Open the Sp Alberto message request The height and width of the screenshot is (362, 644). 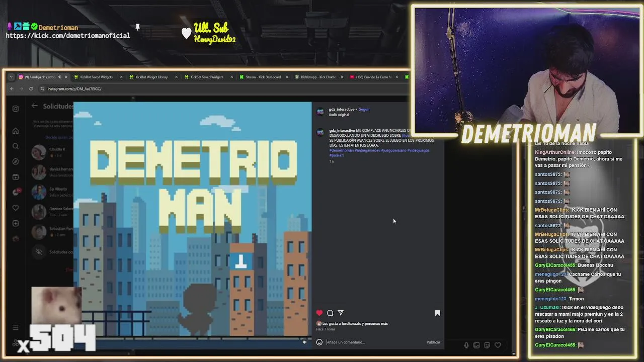52,192
